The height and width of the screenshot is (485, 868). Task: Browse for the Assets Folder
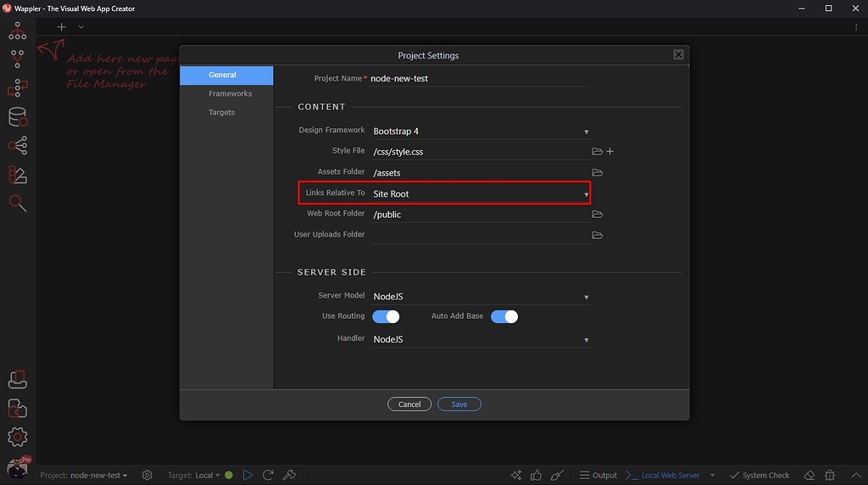point(597,172)
